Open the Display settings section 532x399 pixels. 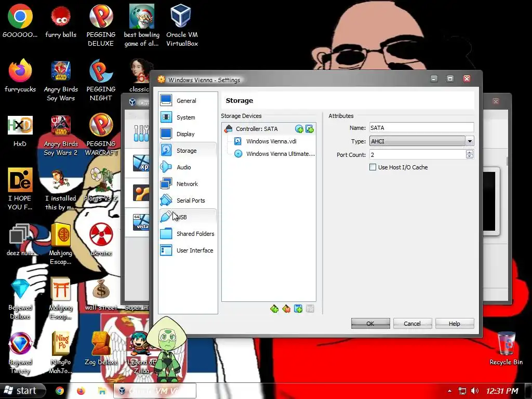(188, 134)
